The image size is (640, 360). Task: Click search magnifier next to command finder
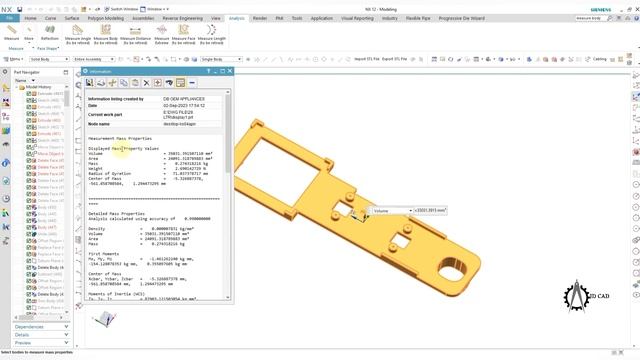[x=610, y=18]
